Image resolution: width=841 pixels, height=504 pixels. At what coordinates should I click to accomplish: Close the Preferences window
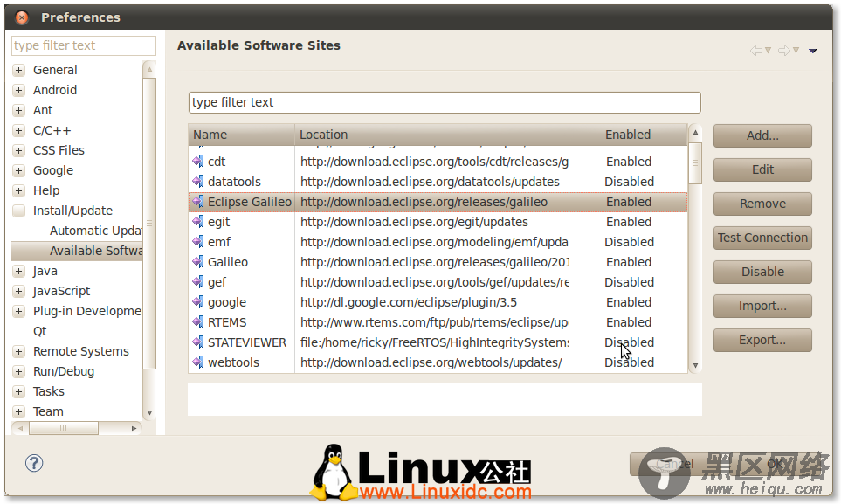click(x=22, y=17)
